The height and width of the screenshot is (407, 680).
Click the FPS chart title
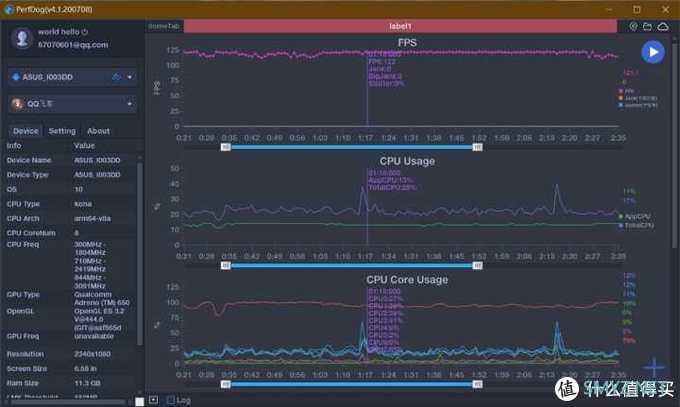click(407, 43)
